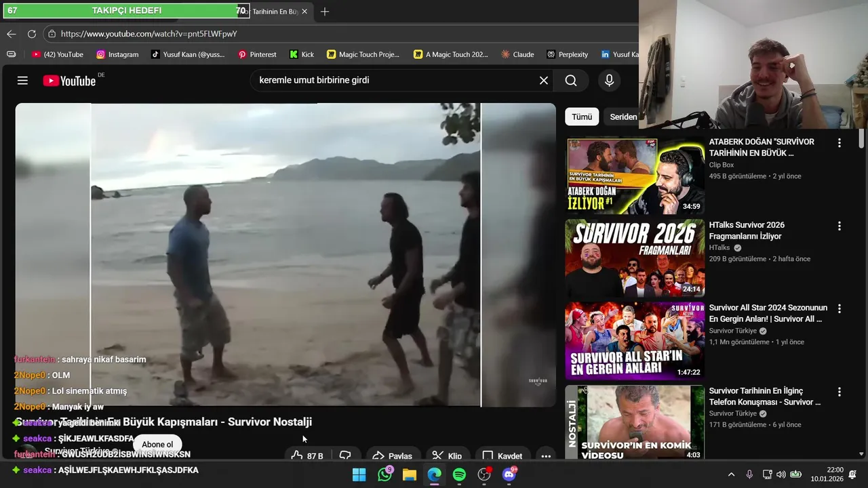Open the YouTube hamburger guide menu
The image size is (868, 488).
[x=22, y=81]
